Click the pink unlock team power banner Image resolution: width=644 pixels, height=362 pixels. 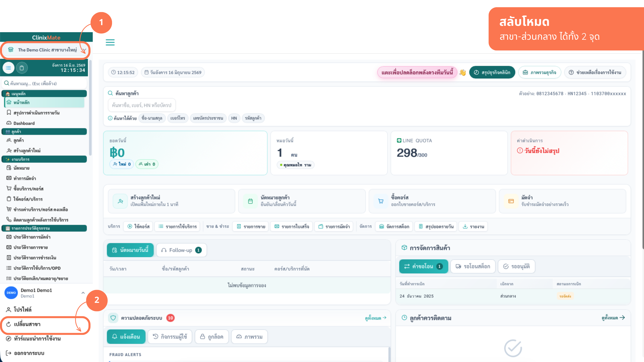[417, 72]
